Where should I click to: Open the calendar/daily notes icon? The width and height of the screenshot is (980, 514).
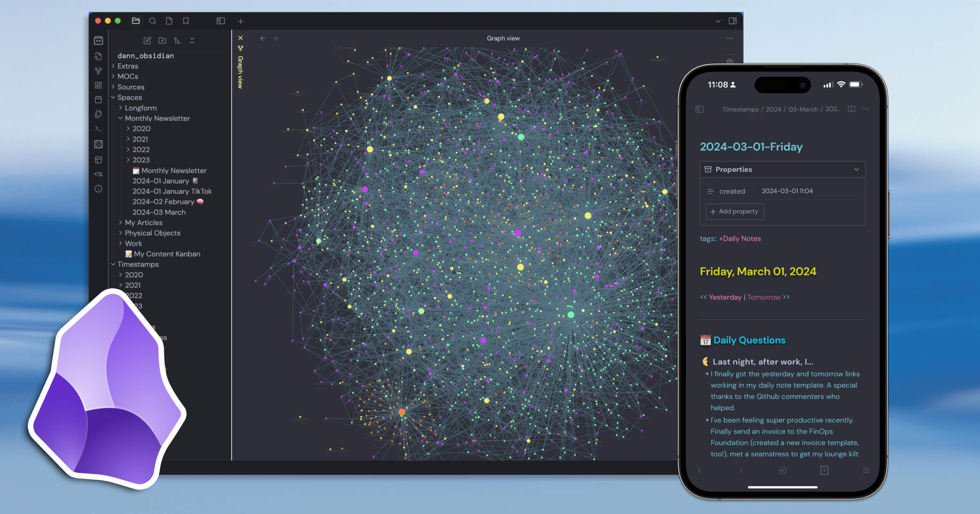[x=98, y=100]
